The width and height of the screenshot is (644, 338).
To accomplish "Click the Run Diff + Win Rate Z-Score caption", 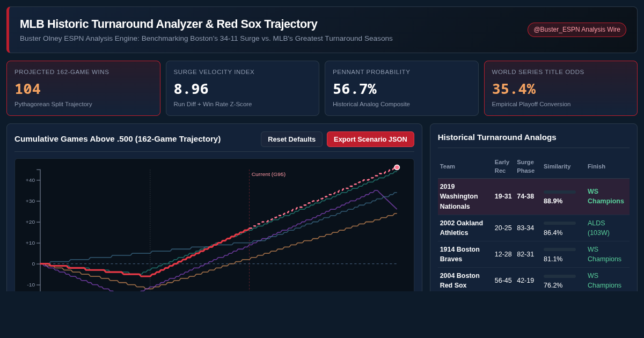I will click(213, 104).
